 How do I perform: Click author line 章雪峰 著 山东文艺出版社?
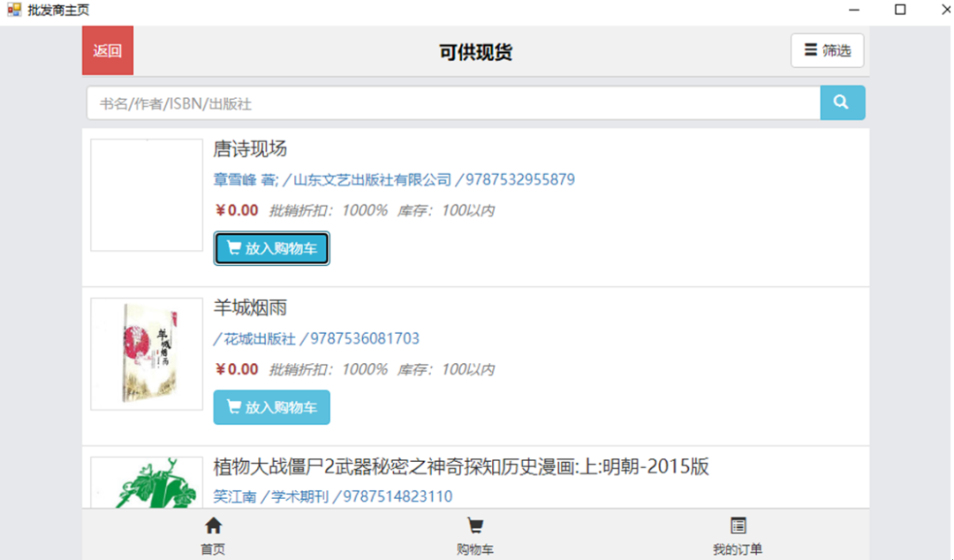394,179
